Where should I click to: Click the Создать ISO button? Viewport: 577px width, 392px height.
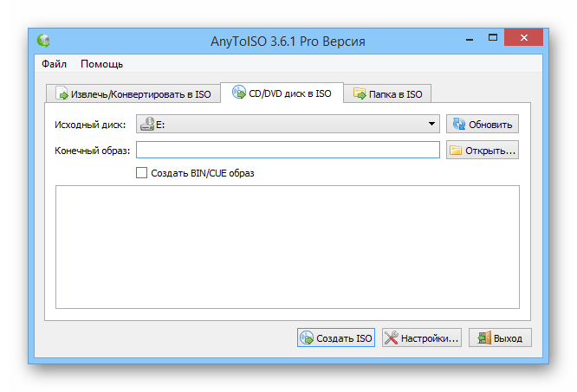(336, 337)
